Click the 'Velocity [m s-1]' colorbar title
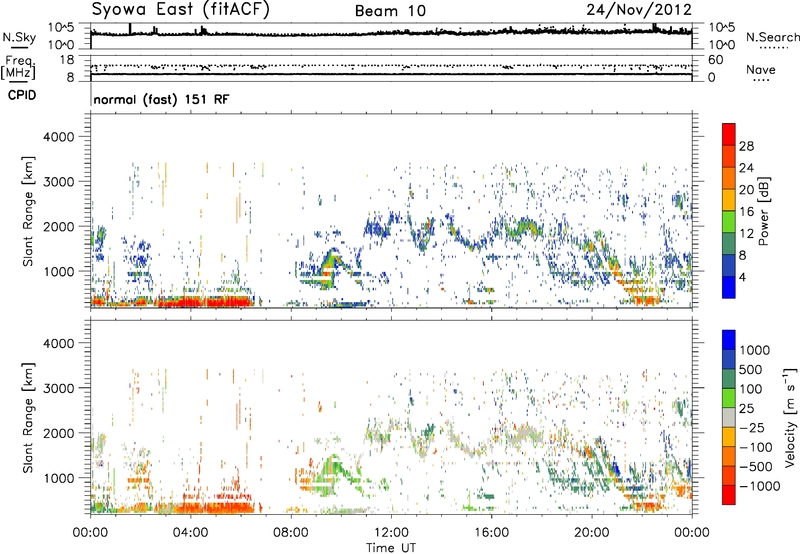800x554 pixels. (x=790, y=417)
